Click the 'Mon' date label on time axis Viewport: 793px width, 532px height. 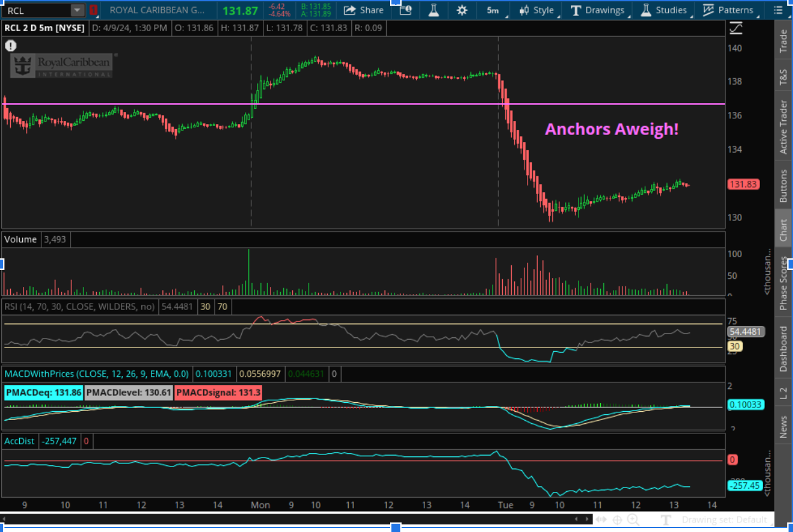click(x=260, y=505)
